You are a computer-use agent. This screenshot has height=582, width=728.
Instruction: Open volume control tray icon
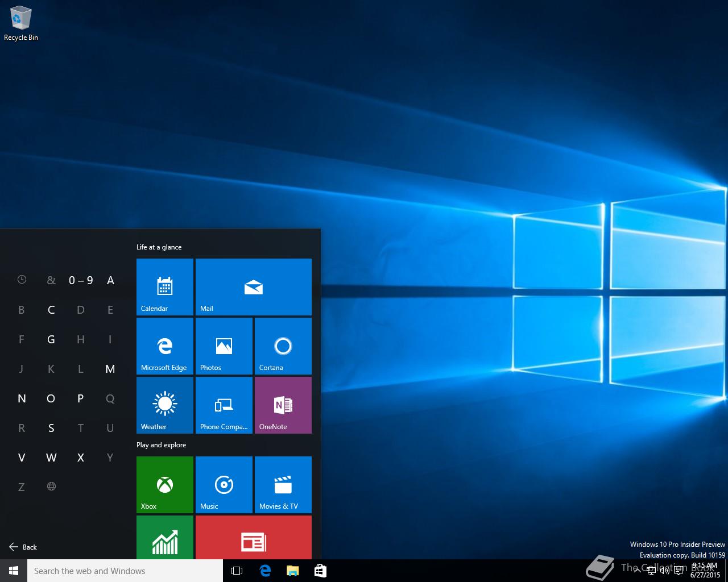tap(664, 571)
